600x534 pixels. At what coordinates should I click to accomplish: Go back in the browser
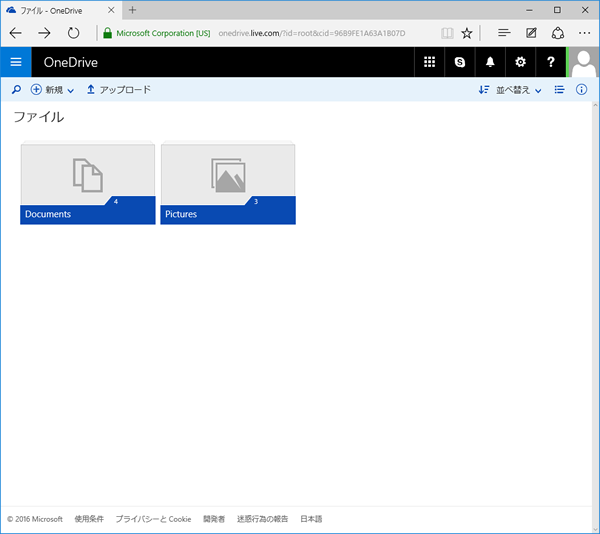[16, 33]
